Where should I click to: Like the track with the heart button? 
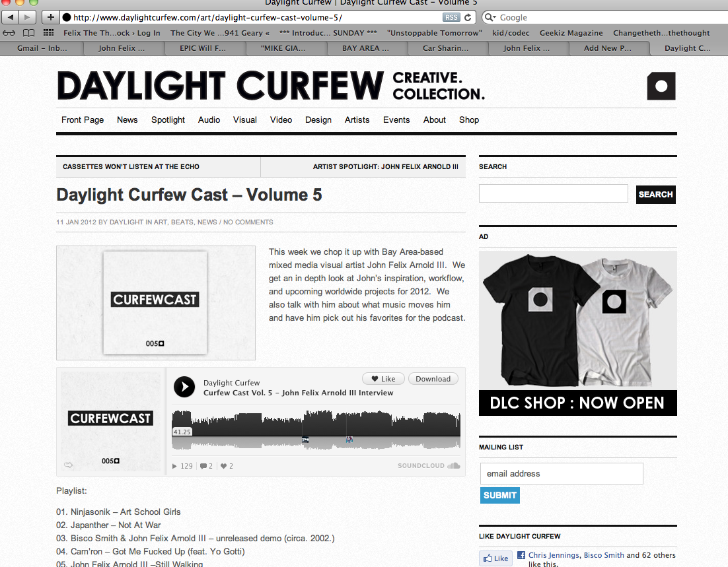[x=384, y=379]
